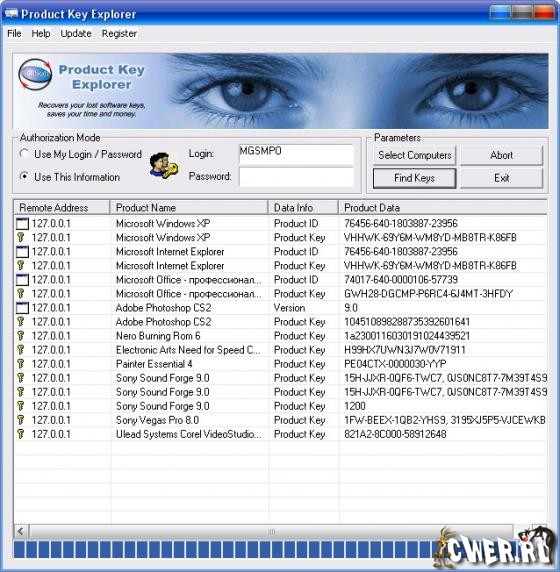Select the key 1045108982887353926011641
The image size is (560, 572).
(x=407, y=322)
